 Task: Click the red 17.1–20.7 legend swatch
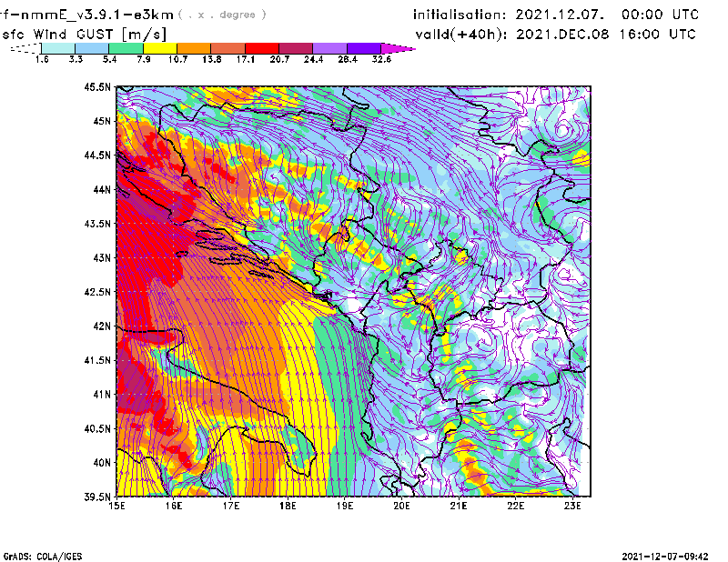coord(262,48)
